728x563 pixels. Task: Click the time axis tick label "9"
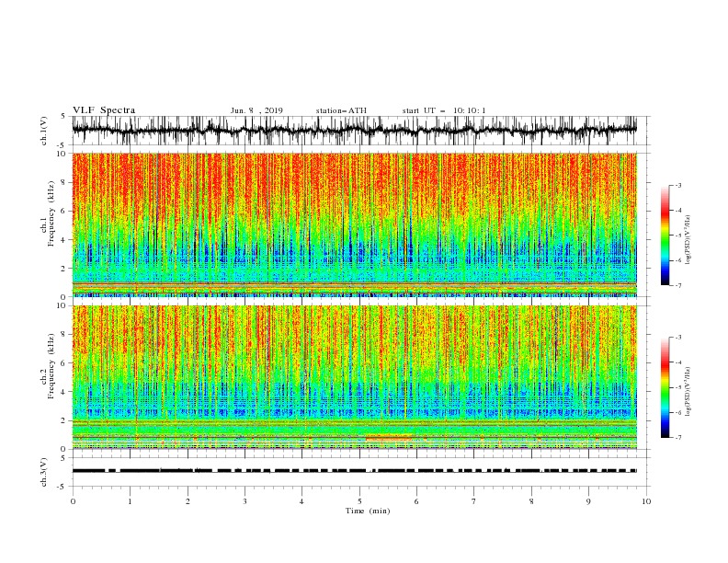pyautogui.click(x=588, y=501)
